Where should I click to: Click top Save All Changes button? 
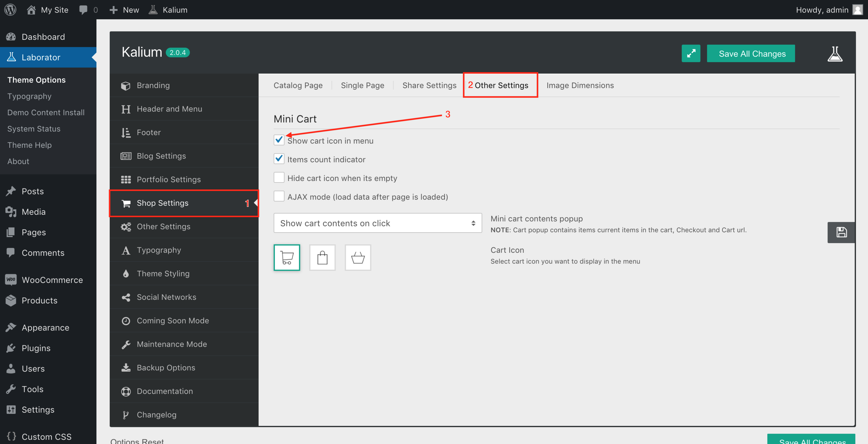tap(751, 53)
